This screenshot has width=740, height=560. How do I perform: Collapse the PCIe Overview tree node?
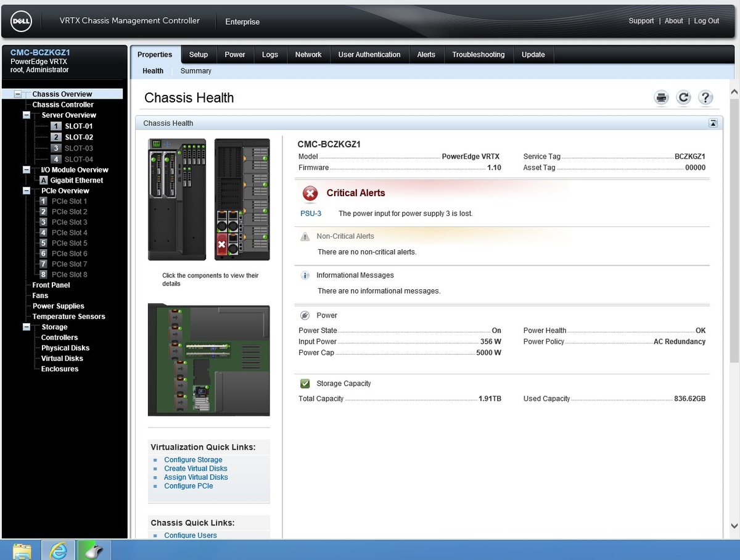pyautogui.click(x=27, y=191)
